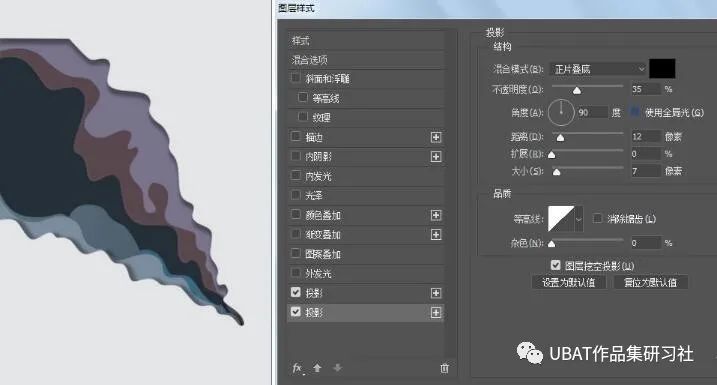The height and width of the screenshot is (385, 717).
Task: Click the 设置为默认值 button
Action: coord(569,283)
